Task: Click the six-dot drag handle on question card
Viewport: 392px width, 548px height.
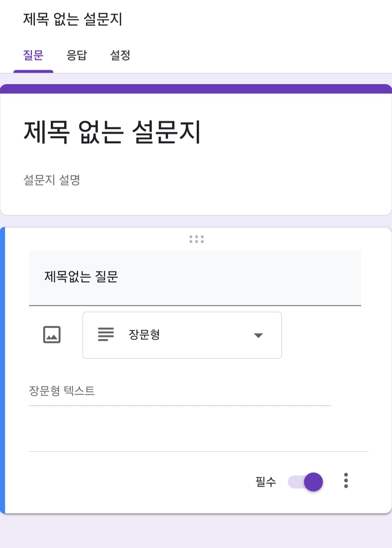Action: click(196, 239)
